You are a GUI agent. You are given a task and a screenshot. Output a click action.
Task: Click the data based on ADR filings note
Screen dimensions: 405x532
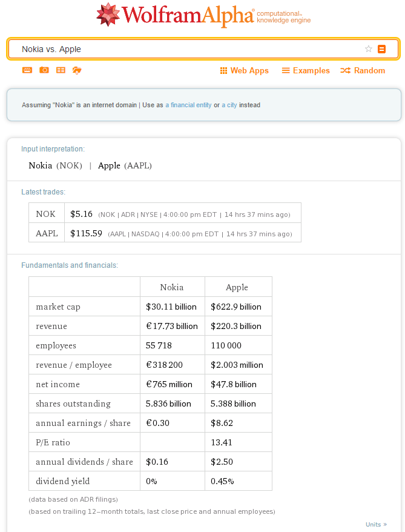click(x=73, y=499)
